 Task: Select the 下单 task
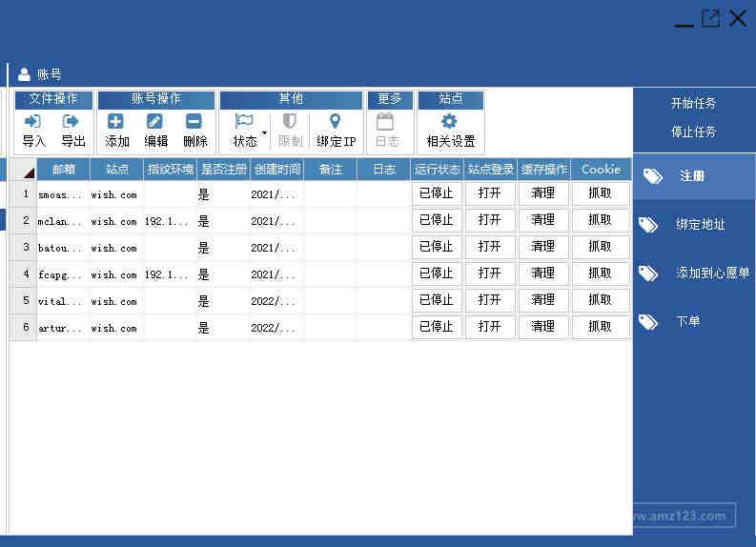[694, 321]
